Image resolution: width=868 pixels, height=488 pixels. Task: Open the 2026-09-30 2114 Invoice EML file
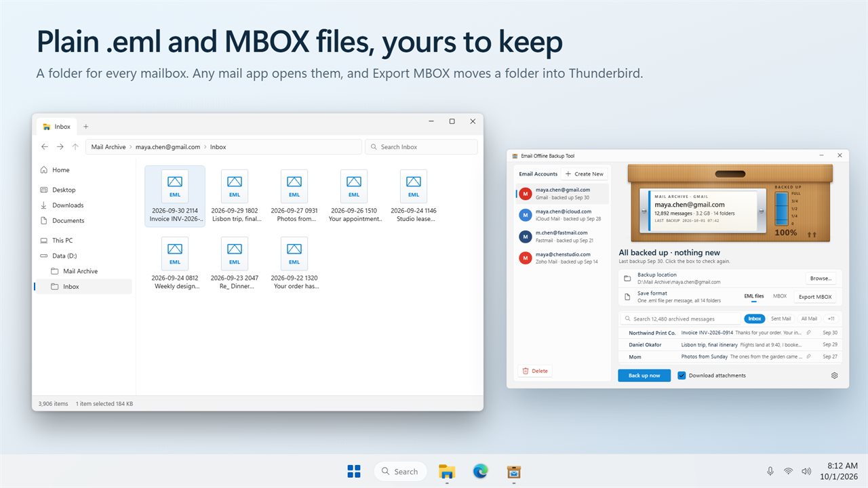coord(174,196)
